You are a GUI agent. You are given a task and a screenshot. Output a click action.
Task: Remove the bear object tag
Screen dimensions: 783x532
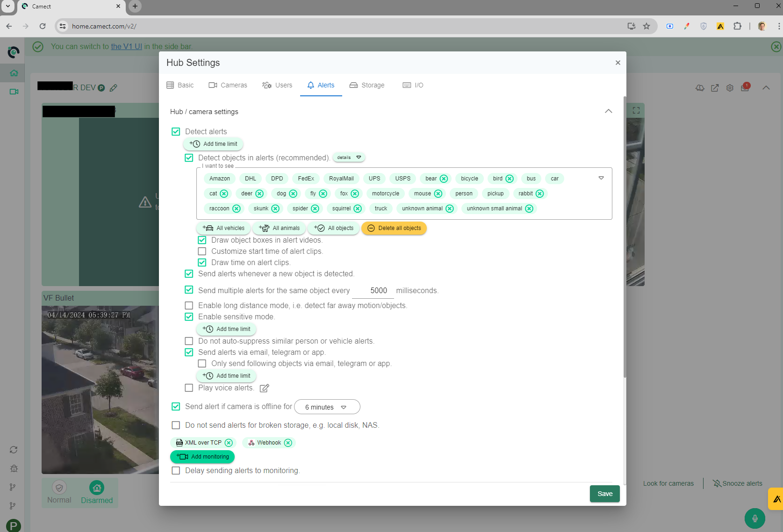coord(444,179)
